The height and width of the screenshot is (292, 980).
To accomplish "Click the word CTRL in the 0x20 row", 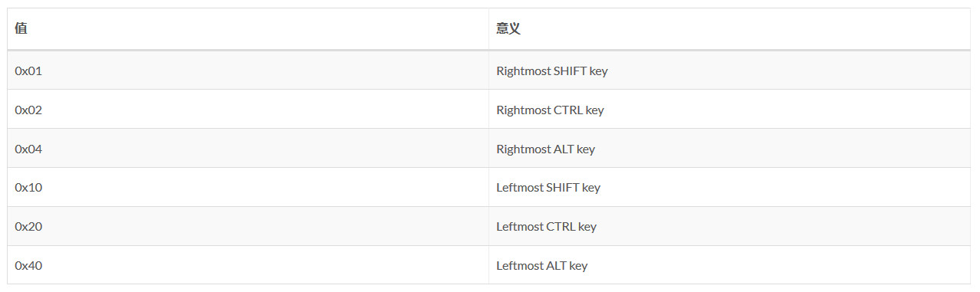I will pos(561,226).
